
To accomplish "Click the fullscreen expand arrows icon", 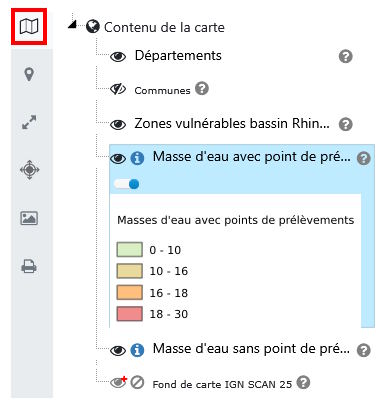I will click(x=29, y=122).
